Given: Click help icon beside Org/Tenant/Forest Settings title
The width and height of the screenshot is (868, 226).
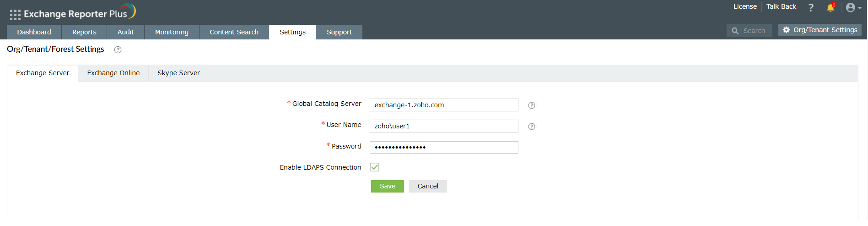Looking at the screenshot, I should pyautogui.click(x=118, y=50).
